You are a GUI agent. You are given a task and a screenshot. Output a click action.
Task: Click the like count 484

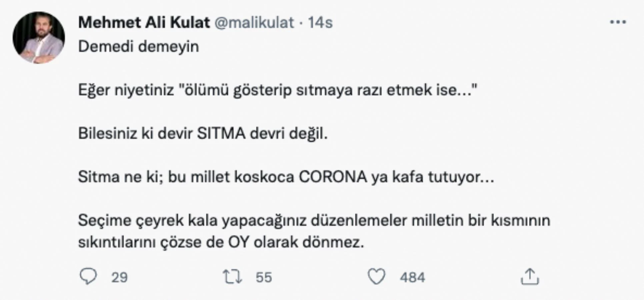pos(412,277)
